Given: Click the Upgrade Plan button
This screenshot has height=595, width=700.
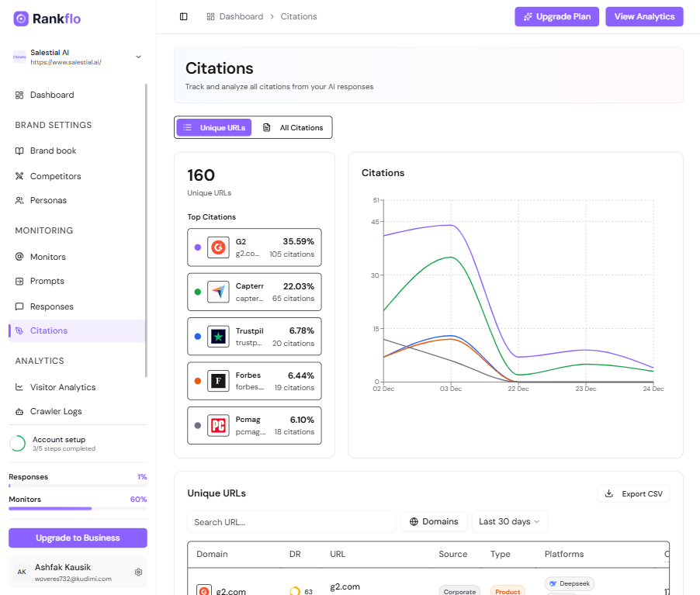Looking at the screenshot, I should [x=556, y=16].
